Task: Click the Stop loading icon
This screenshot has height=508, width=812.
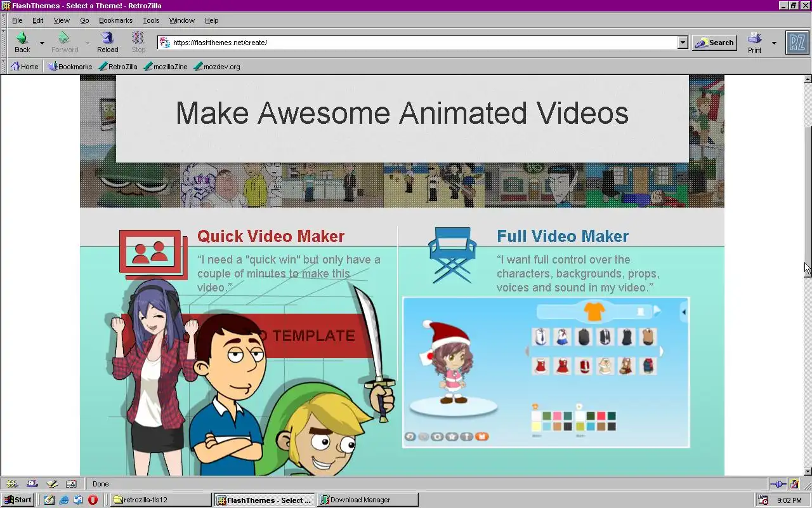Action: (138, 38)
